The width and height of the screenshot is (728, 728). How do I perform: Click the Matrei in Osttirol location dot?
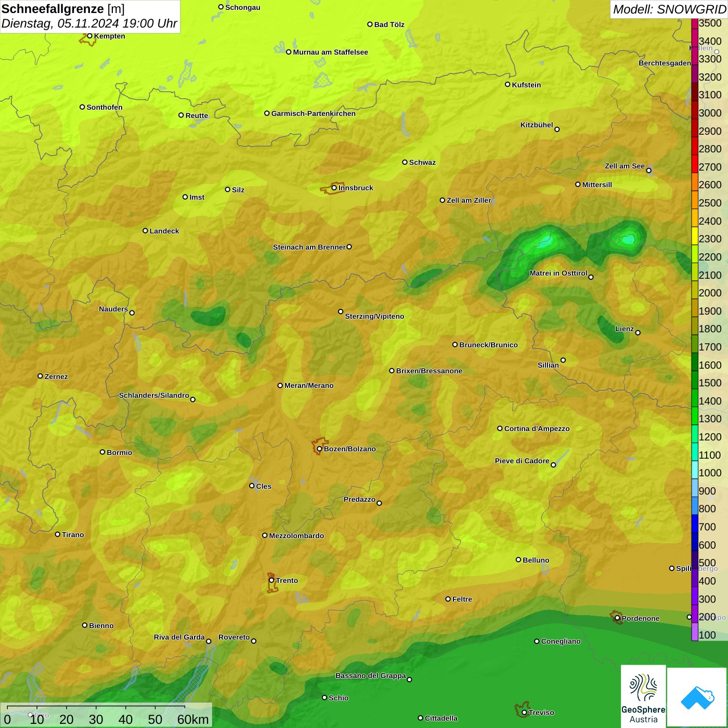tap(591, 277)
